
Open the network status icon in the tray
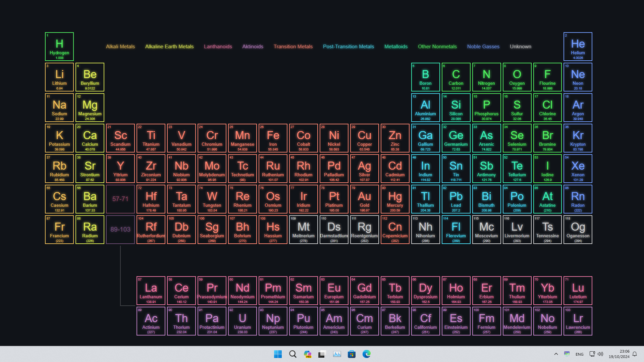592,354
